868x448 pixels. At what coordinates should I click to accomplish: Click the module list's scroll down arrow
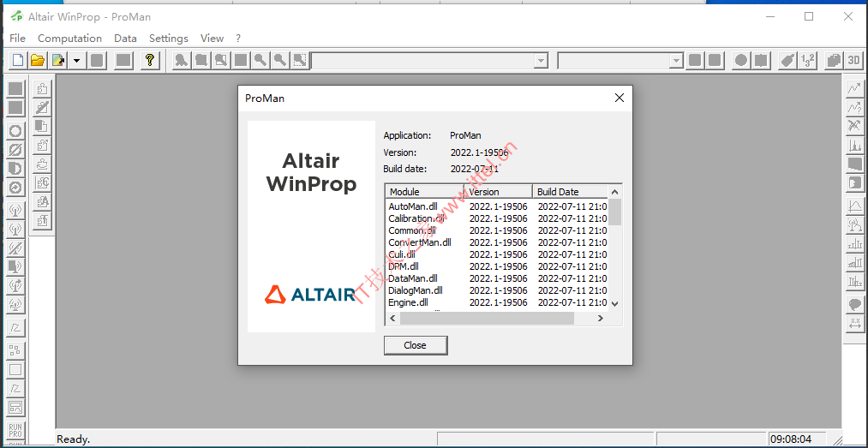615,303
